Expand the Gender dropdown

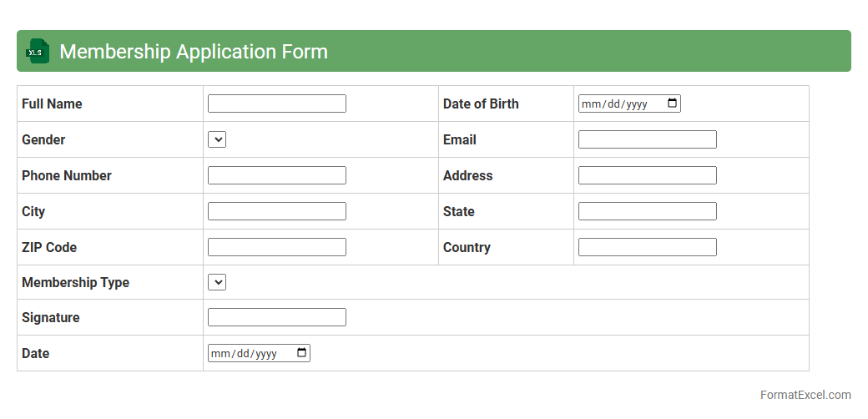coord(217,139)
